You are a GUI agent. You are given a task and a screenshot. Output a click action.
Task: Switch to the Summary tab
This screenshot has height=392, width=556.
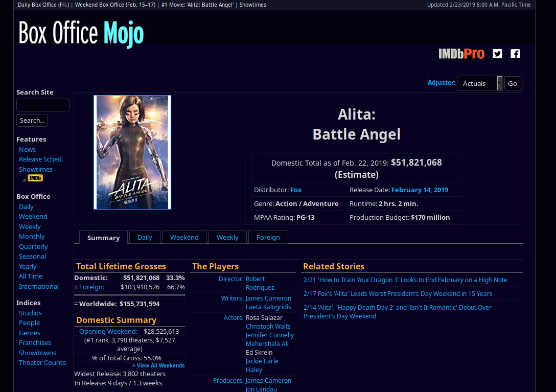pos(103,237)
